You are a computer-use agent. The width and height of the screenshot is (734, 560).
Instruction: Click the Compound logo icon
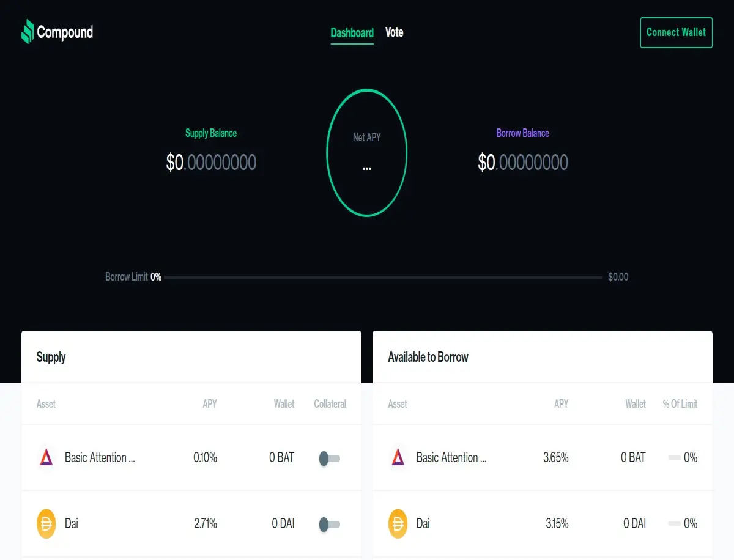28,32
